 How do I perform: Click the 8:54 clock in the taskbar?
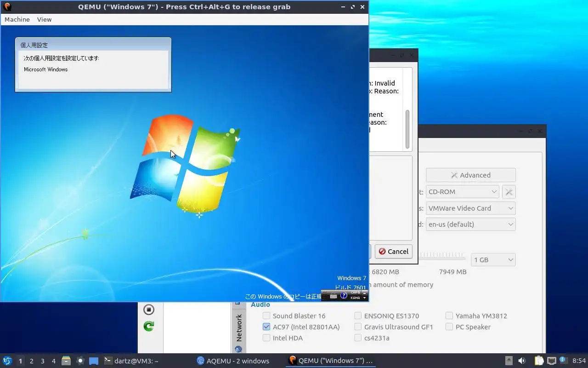(579, 361)
